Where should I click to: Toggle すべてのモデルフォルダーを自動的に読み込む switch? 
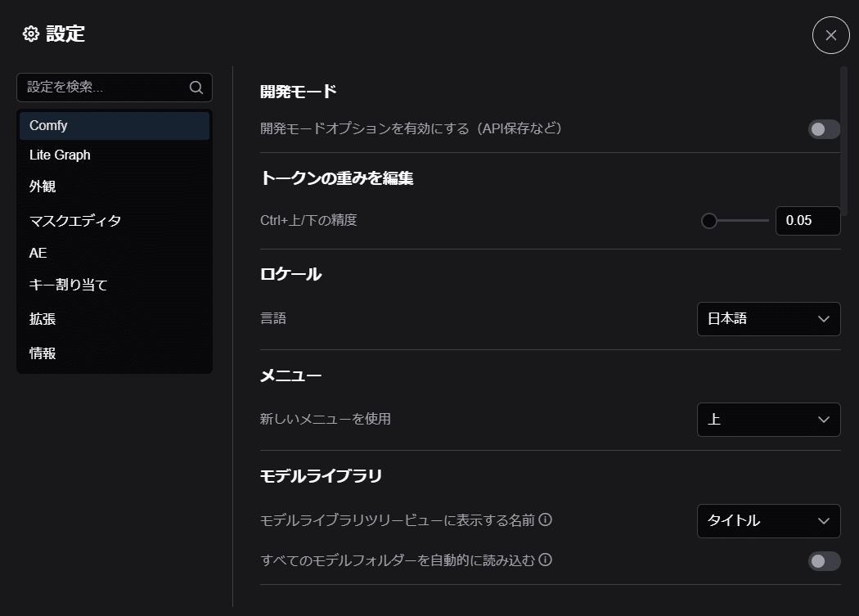(x=824, y=561)
